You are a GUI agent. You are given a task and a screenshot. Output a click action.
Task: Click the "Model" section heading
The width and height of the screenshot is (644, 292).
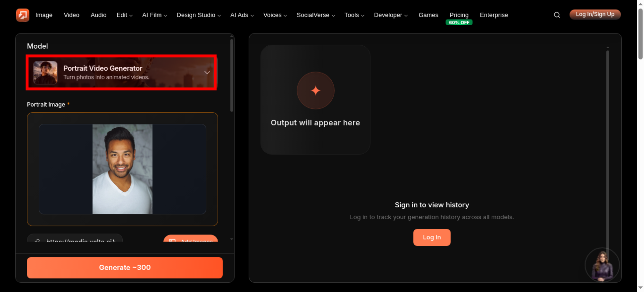pyautogui.click(x=37, y=46)
